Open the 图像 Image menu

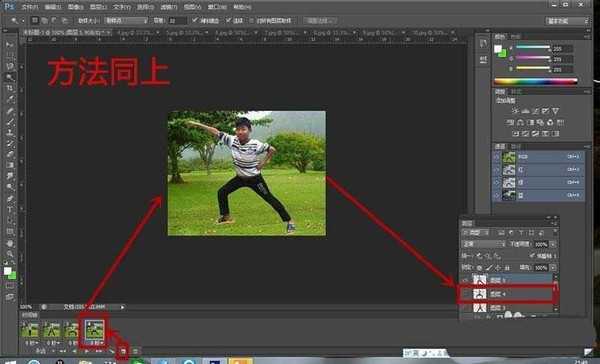tap(75, 7)
